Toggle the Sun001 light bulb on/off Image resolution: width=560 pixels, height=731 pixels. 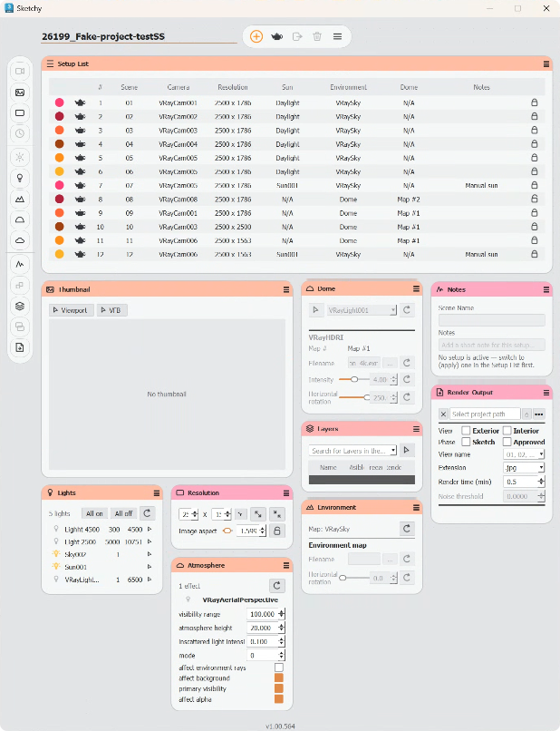click(x=56, y=567)
